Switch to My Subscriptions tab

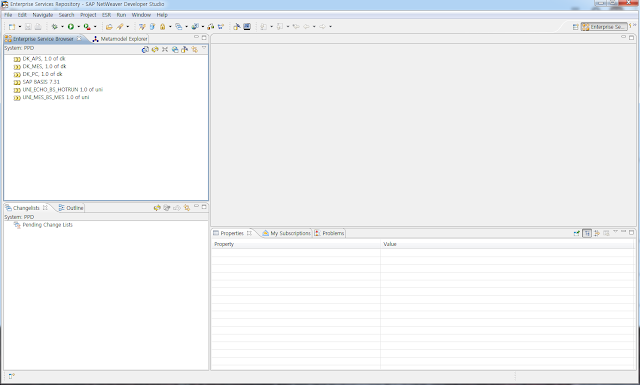coord(286,233)
